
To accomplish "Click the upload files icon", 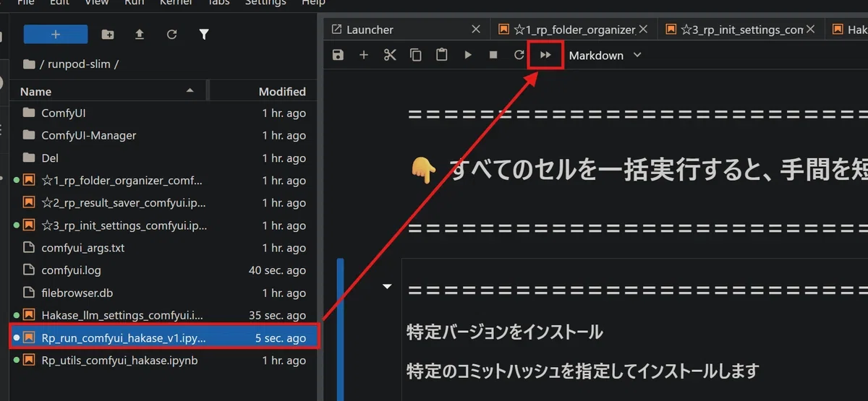I will click(x=140, y=34).
